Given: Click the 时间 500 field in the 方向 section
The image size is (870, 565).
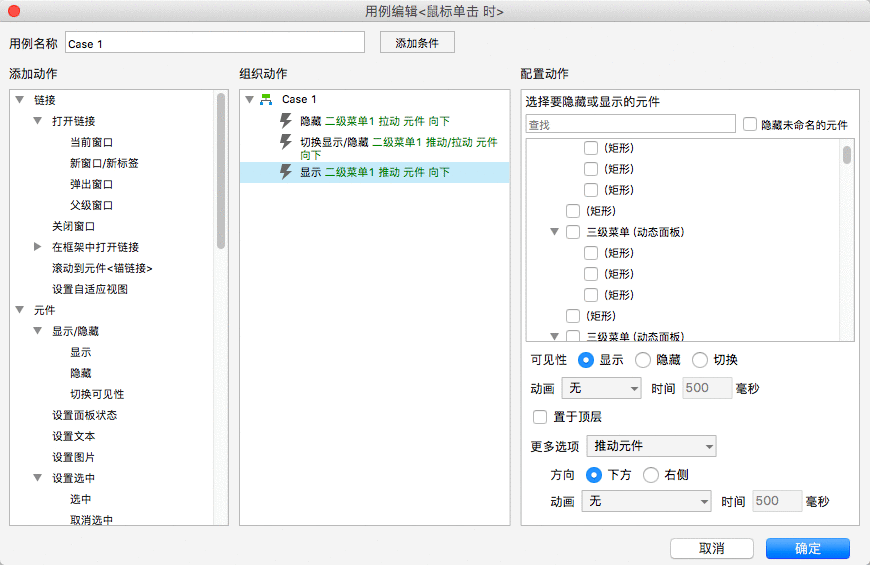Looking at the screenshot, I should click(x=777, y=501).
